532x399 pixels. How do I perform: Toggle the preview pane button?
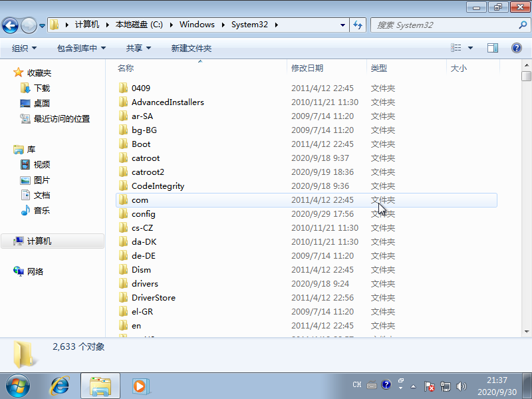pos(493,48)
